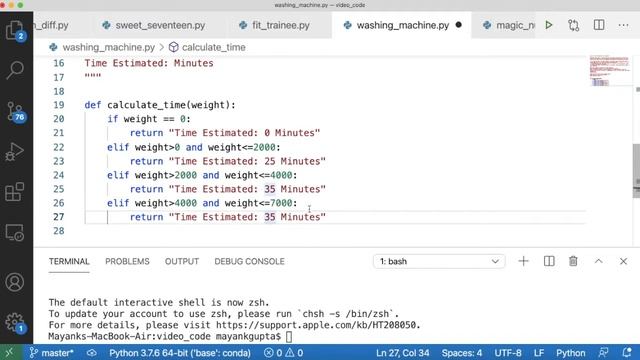The image size is (640, 360).
Task: Open the OUTPUT panel tab
Action: click(x=182, y=261)
